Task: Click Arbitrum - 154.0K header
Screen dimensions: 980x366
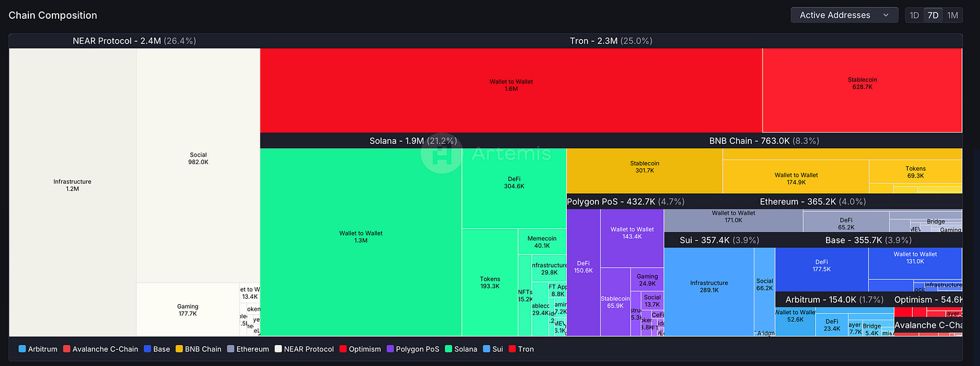Action: pos(835,299)
